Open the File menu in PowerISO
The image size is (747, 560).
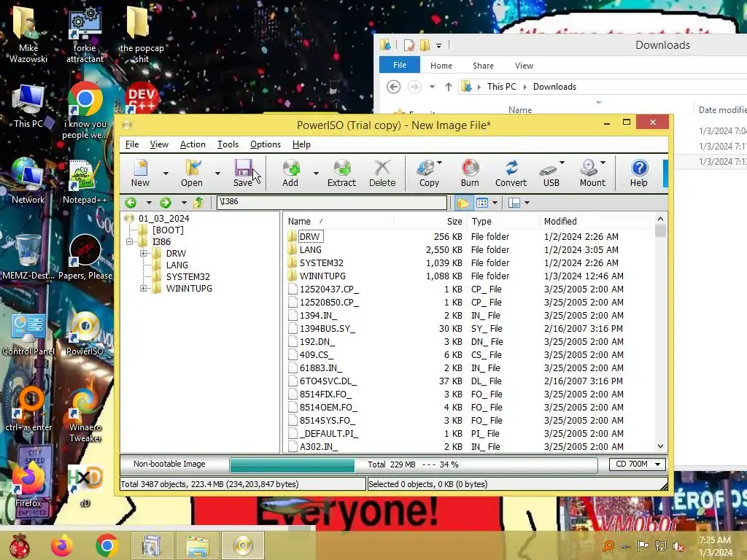pos(132,144)
